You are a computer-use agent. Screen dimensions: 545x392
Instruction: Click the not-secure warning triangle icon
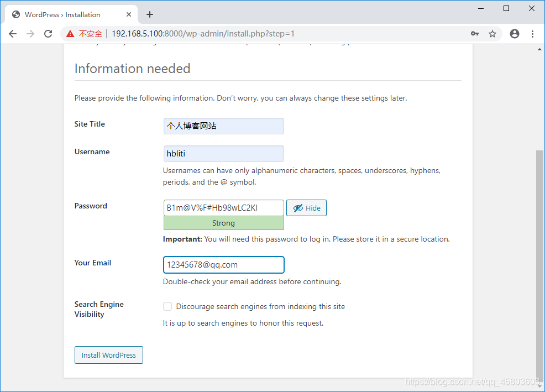click(70, 34)
